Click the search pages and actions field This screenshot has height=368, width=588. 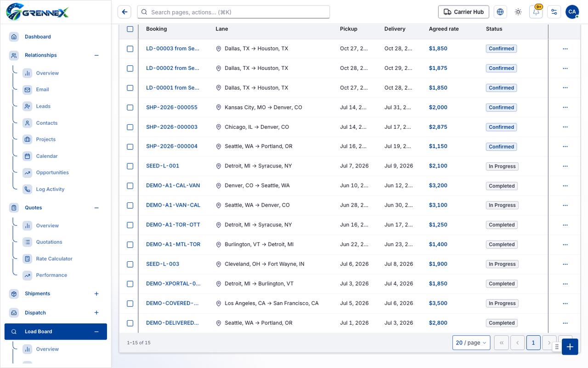[234, 12]
